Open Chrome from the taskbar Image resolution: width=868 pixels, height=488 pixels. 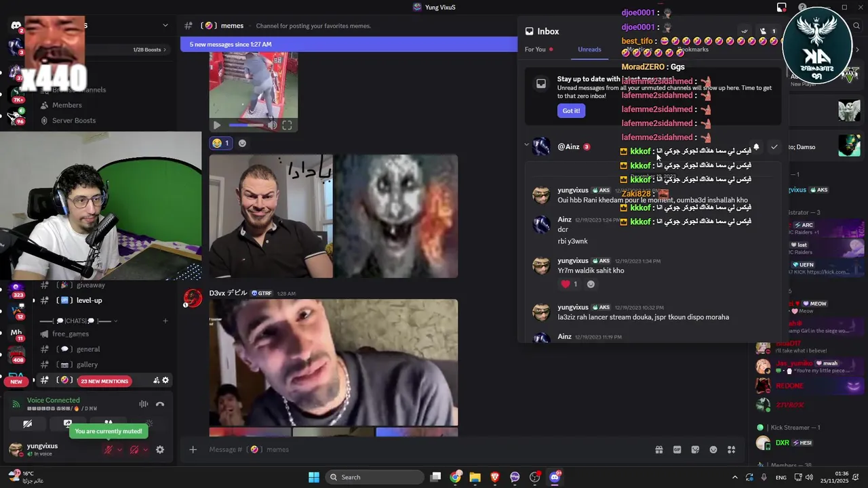(x=456, y=477)
